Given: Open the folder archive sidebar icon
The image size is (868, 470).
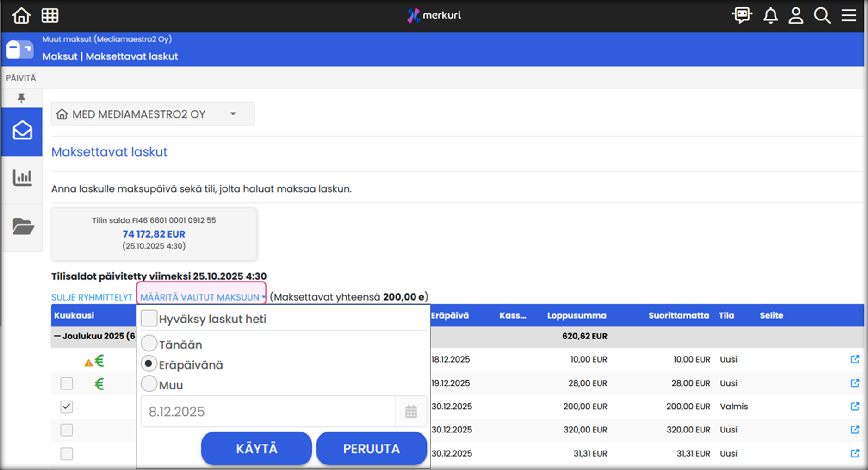Looking at the screenshot, I should 23,226.
